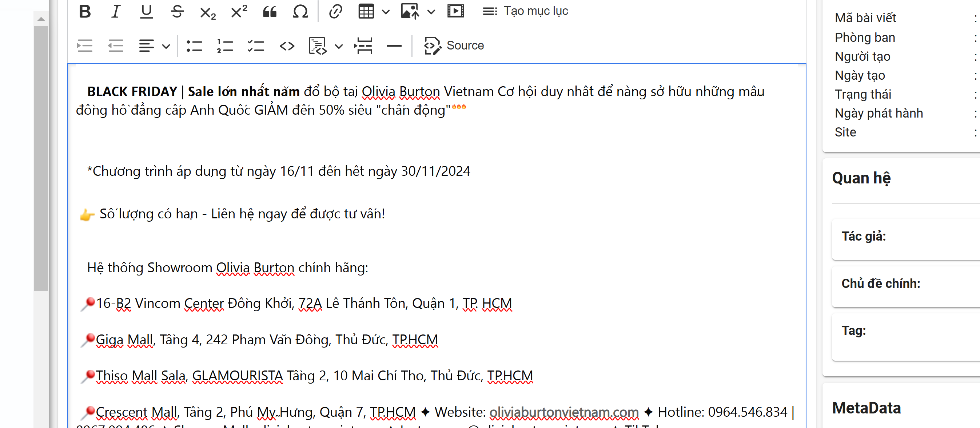This screenshot has width=980, height=428.
Task: Expand the text alignment dropdown arrow
Action: [166, 47]
